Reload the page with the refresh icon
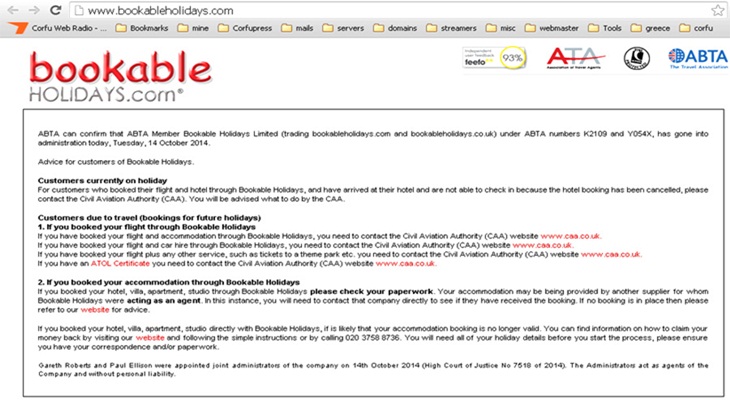This screenshot has height=400, width=730. click(54, 10)
